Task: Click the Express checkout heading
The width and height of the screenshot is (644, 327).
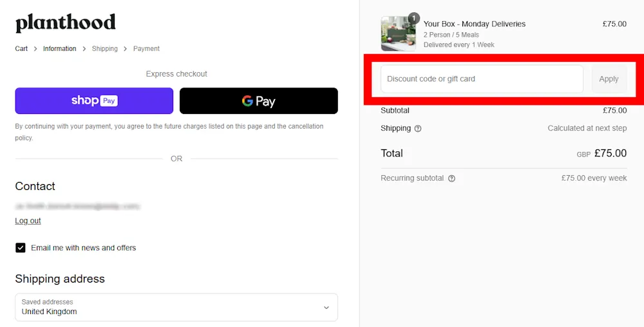Action: pyautogui.click(x=176, y=74)
